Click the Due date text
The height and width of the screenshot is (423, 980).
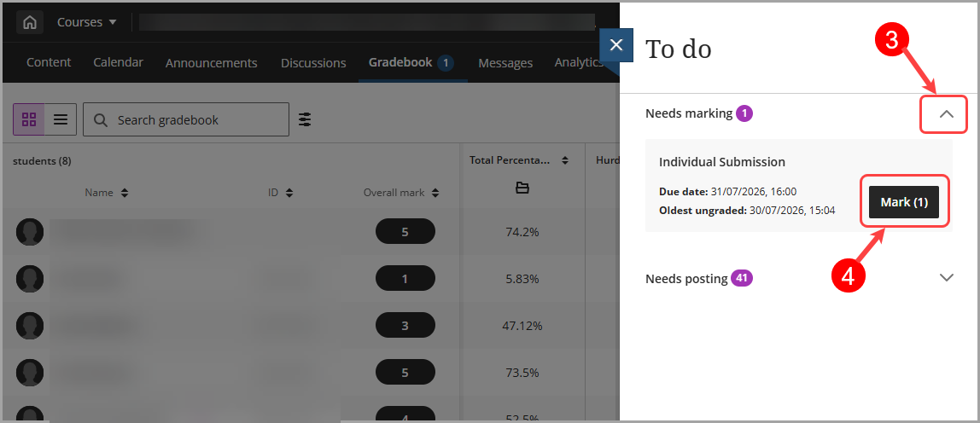pos(727,192)
